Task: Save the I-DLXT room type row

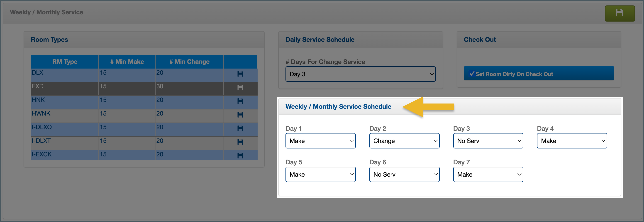Action: click(x=240, y=142)
